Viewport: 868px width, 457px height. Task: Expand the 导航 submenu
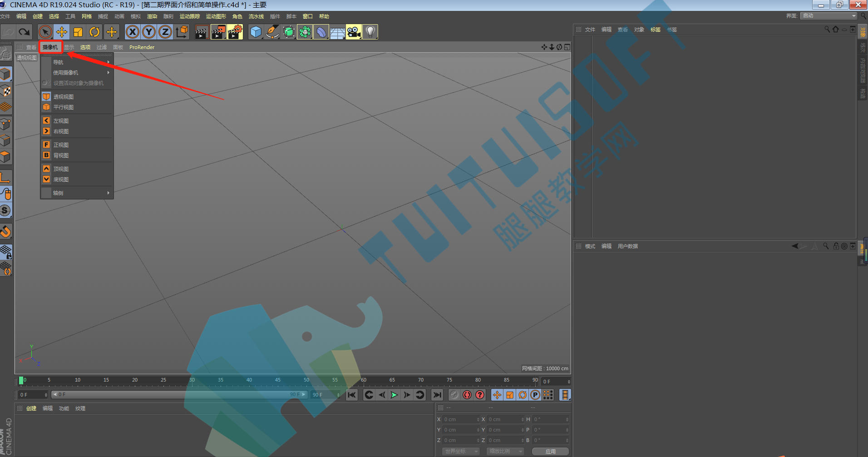77,62
